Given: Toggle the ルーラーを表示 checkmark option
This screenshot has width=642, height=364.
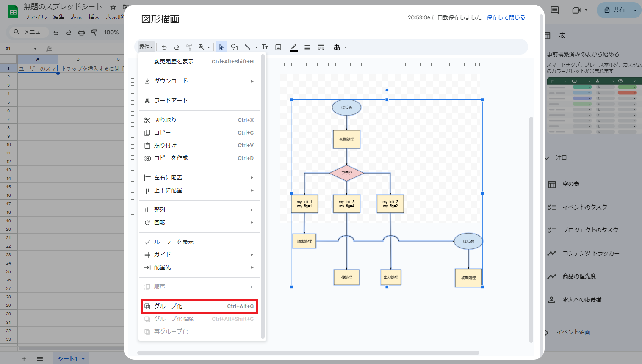Looking at the screenshot, I should [199, 242].
